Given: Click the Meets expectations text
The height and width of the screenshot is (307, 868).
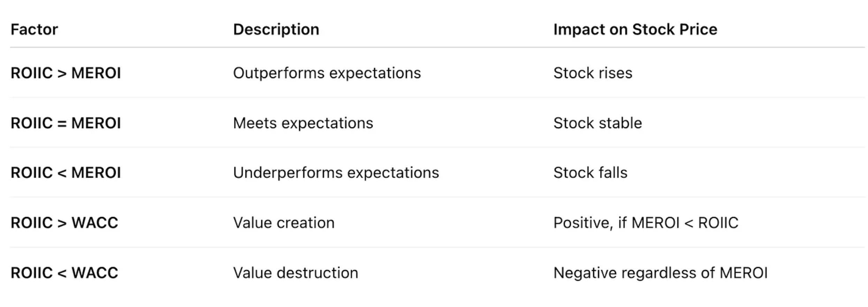Looking at the screenshot, I should (x=303, y=123).
